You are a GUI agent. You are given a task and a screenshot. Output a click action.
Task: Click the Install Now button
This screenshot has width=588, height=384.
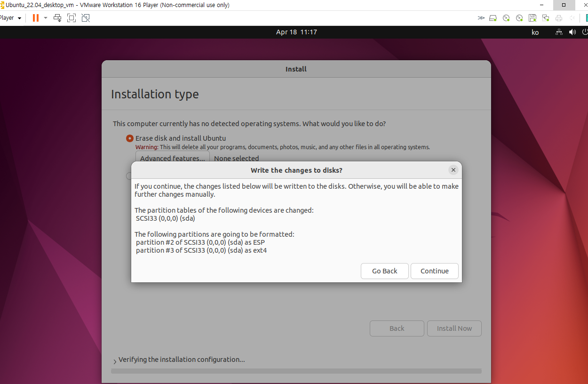[x=454, y=328]
